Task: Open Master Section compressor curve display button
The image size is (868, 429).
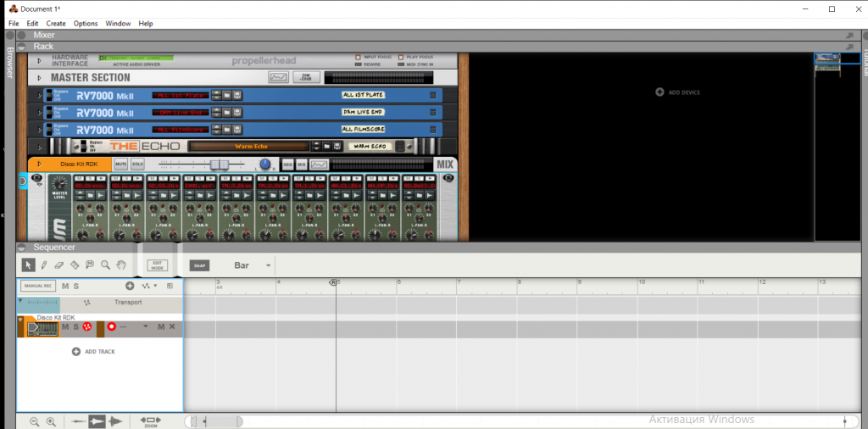Action: click(278, 77)
